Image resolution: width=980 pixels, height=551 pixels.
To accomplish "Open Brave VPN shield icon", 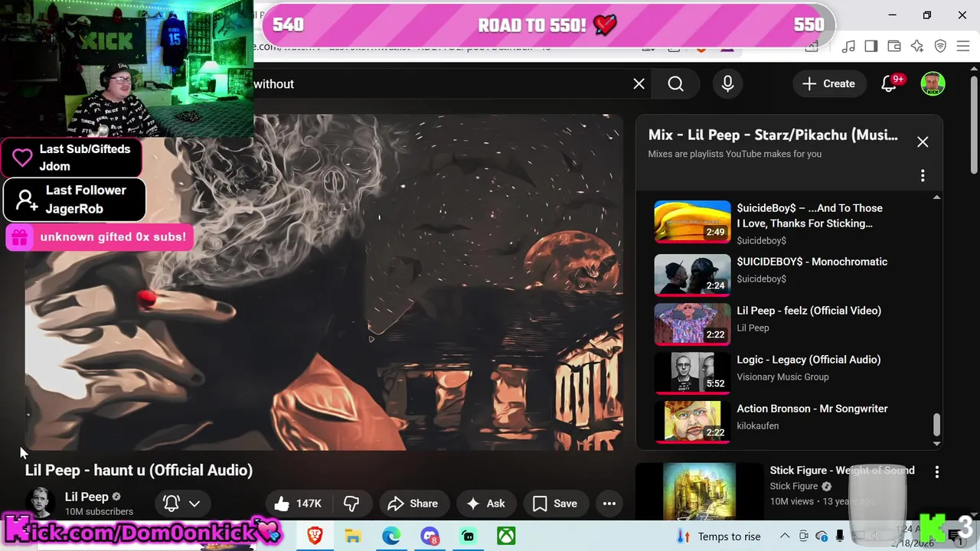I will pyautogui.click(x=940, y=46).
